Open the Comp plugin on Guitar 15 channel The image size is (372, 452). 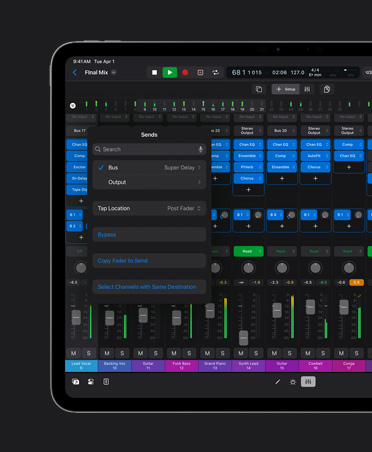click(282, 156)
